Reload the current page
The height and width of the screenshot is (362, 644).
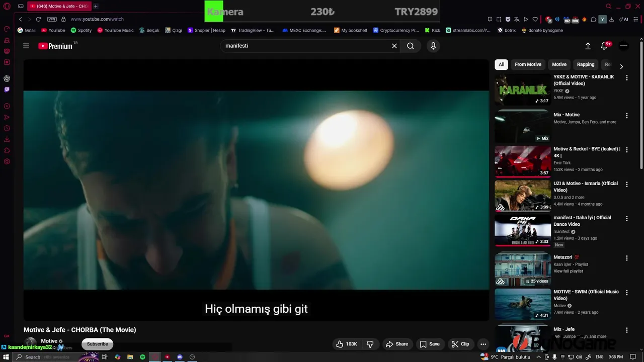point(38,19)
